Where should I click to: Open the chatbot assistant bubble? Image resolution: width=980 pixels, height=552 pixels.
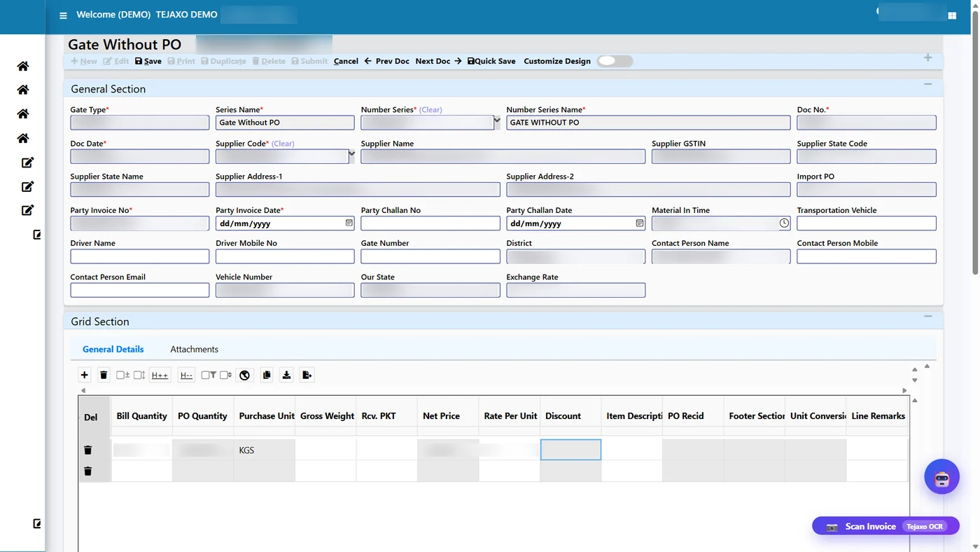tap(941, 477)
